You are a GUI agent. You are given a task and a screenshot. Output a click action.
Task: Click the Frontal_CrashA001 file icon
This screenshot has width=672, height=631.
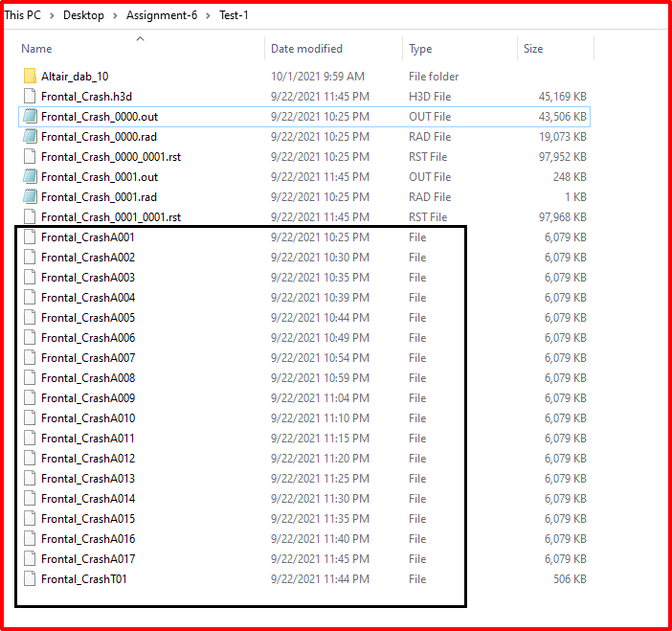[30, 237]
